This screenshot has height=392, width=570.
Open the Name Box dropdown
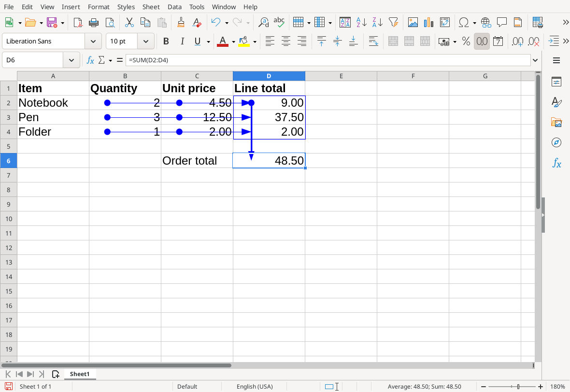pos(71,60)
